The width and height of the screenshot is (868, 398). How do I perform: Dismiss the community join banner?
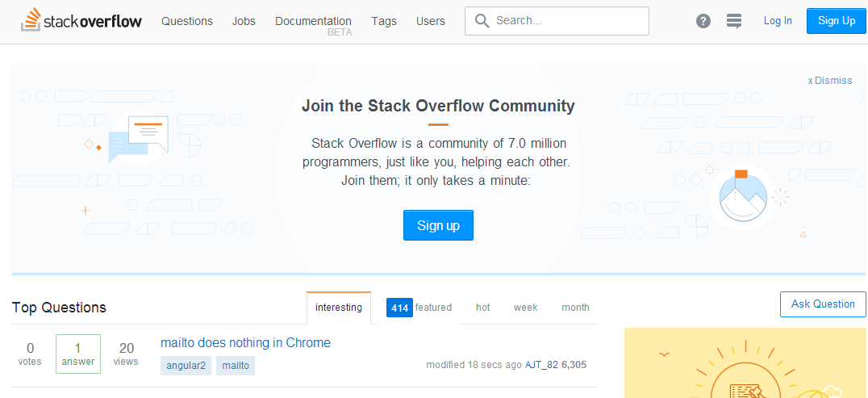point(830,81)
